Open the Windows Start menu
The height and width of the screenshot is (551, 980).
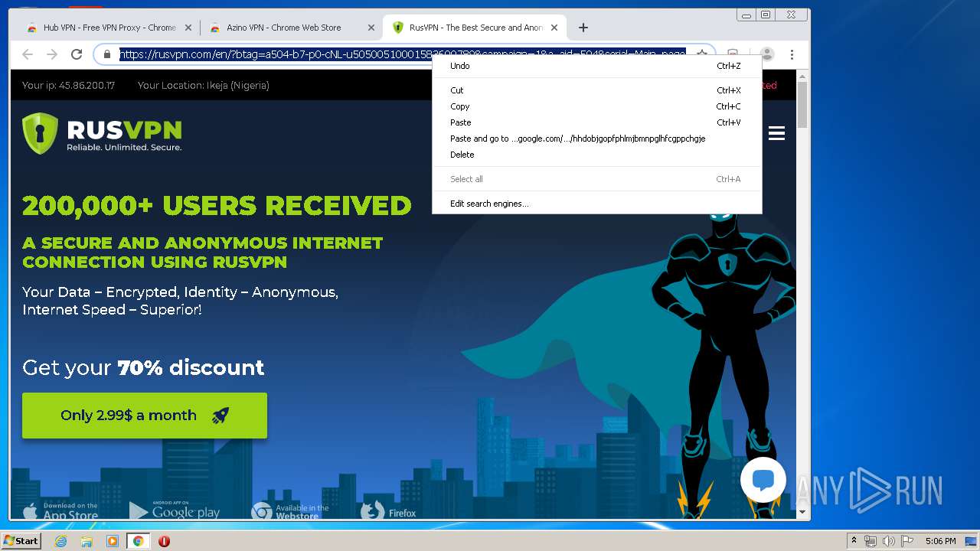tap(21, 541)
